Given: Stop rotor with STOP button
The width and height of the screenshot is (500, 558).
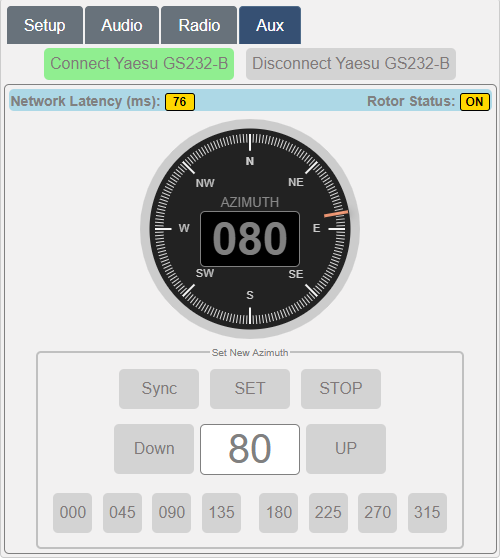Looking at the screenshot, I should [x=341, y=389].
